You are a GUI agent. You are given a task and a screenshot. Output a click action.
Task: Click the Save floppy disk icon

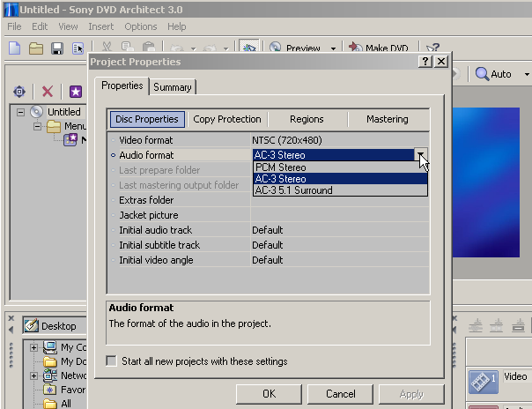(x=57, y=48)
